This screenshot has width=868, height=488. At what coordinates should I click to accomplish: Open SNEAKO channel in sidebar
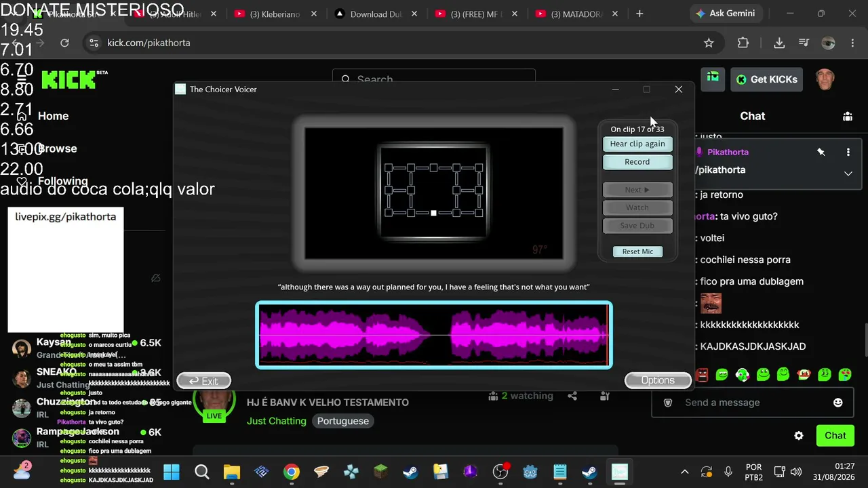(x=87, y=378)
